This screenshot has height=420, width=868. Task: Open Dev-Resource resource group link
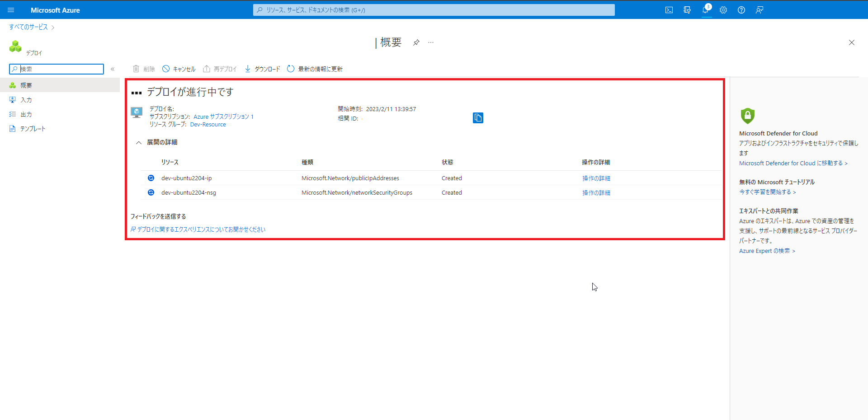[208, 125]
